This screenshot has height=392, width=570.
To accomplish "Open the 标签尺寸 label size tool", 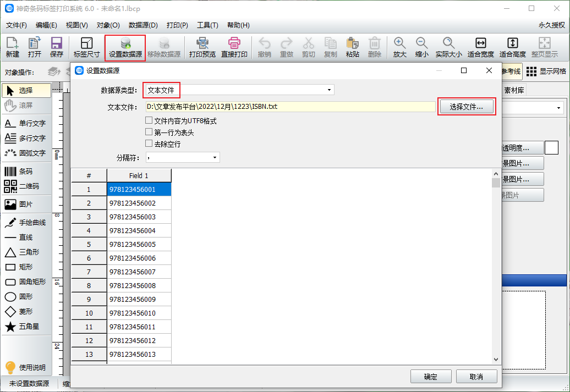I will click(86, 47).
